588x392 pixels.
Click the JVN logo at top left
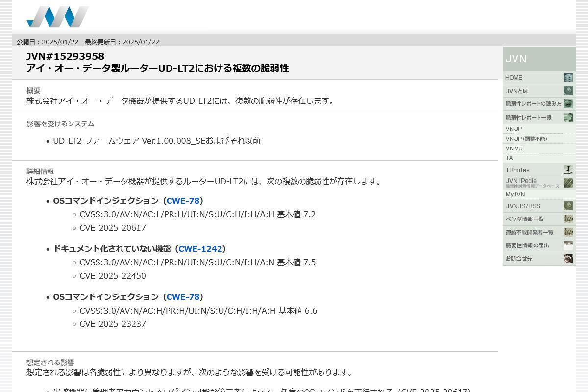(x=58, y=17)
